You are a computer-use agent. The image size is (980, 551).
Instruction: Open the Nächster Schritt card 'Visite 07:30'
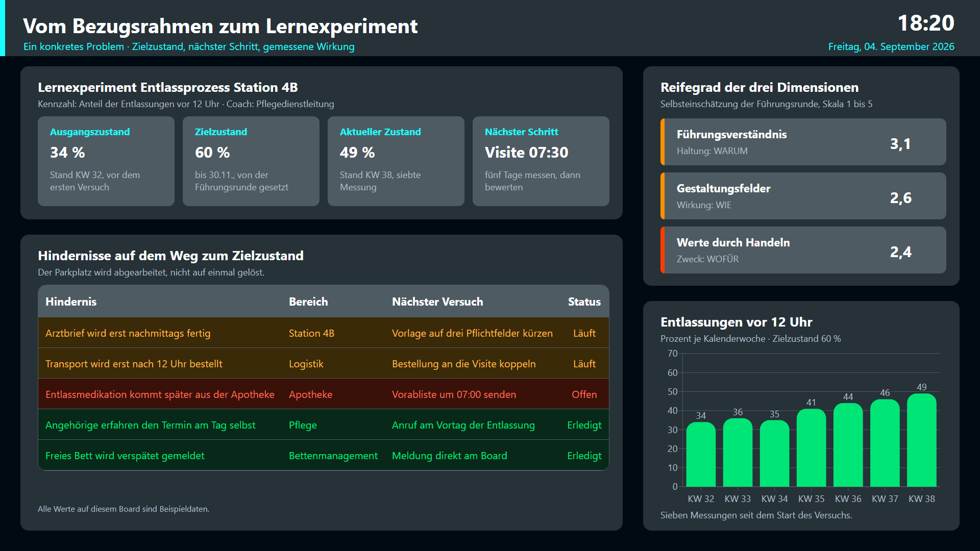(x=541, y=161)
